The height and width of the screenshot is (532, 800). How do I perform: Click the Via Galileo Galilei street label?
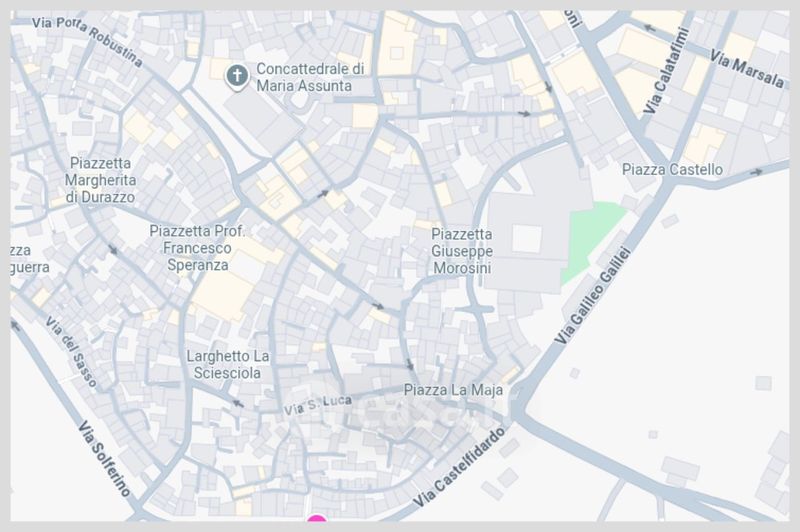pyautogui.click(x=593, y=295)
